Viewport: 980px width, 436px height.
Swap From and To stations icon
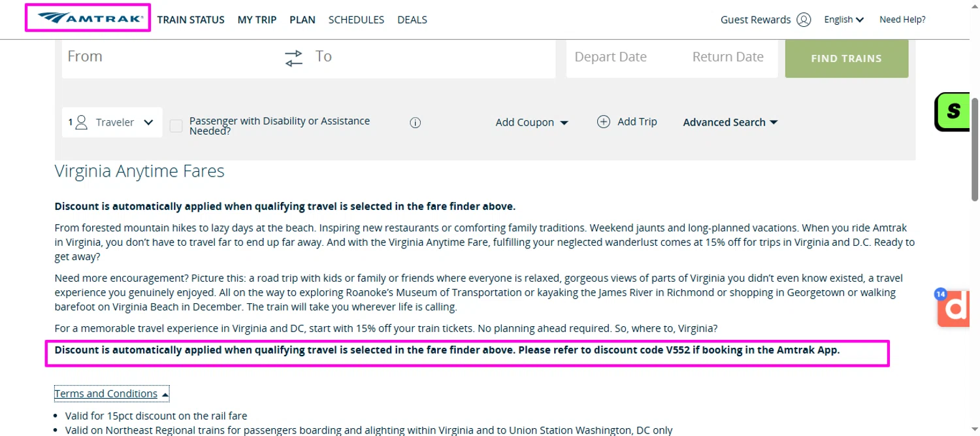point(294,58)
